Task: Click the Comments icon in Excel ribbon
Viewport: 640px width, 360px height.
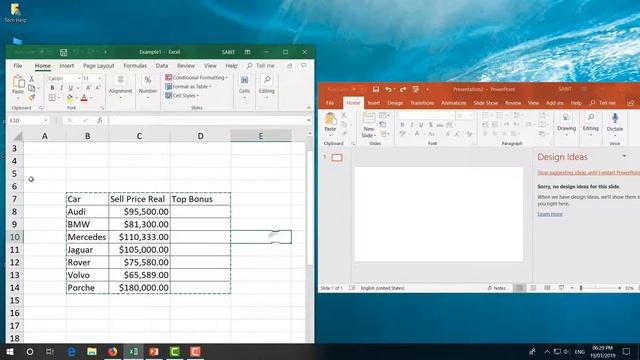Action: pyautogui.click(x=304, y=66)
